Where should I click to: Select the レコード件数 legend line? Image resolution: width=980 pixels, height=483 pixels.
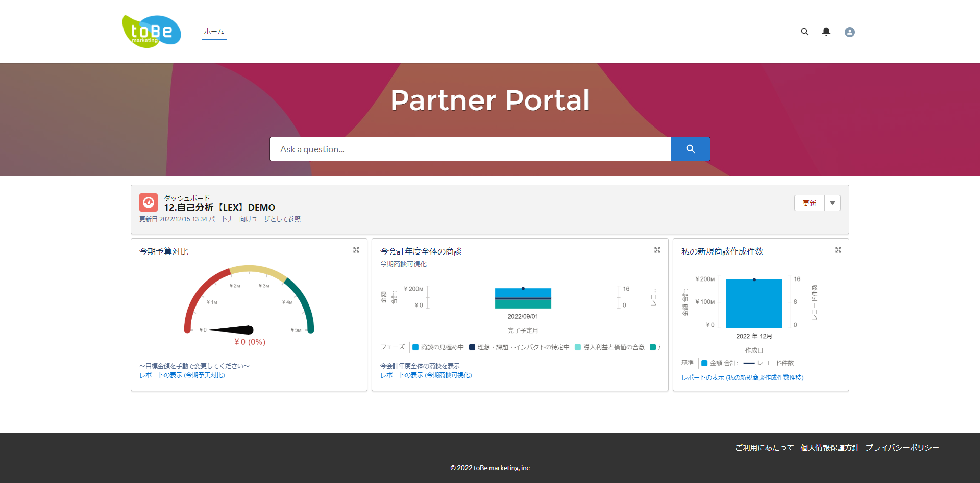749,363
